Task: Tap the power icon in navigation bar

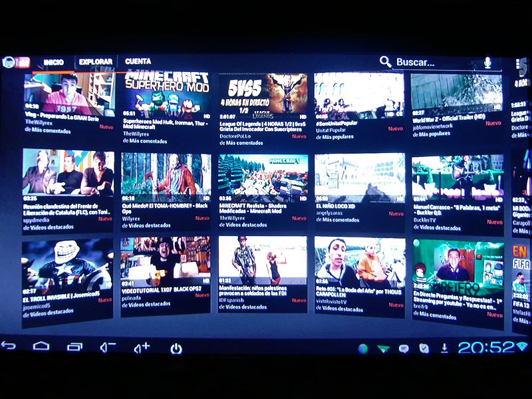Action: (176, 348)
